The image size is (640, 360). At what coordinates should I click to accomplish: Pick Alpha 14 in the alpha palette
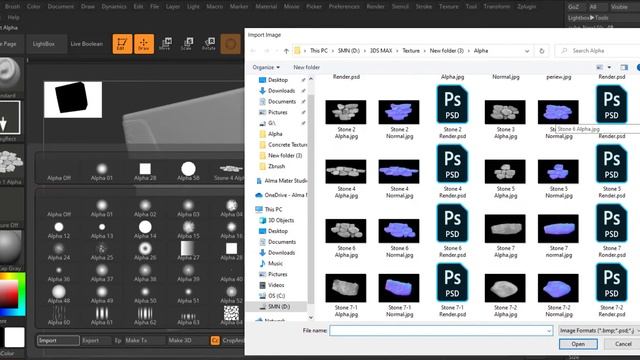[145, 229]
